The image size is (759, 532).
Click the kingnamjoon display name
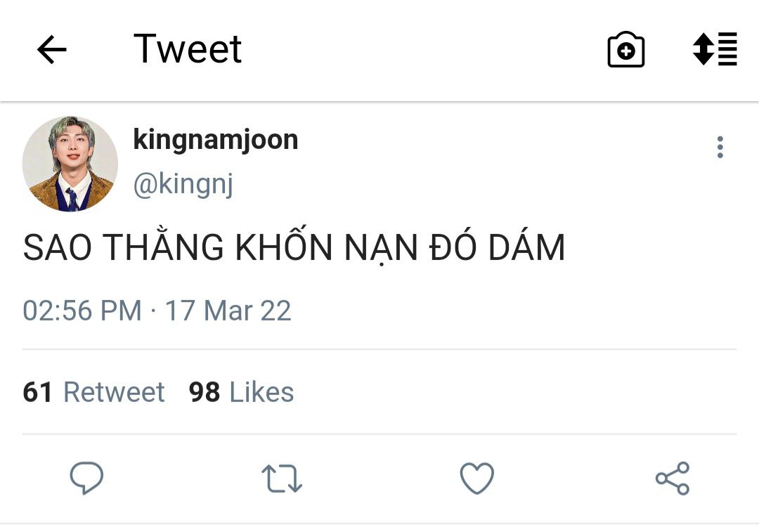click(215, 140)
